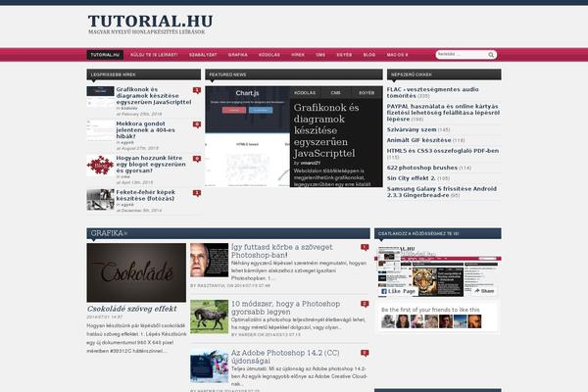Click the Adobe Photoshop CC thumbnail
588x392 pixels.
209,366
